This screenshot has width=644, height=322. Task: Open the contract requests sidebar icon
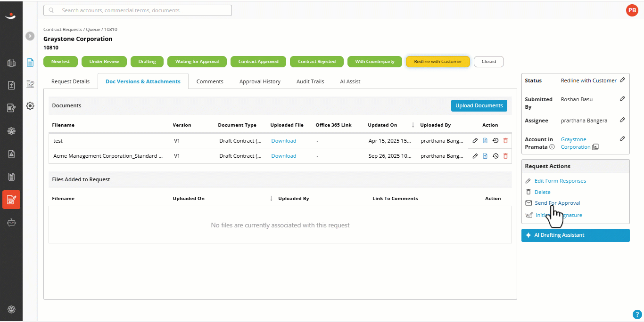11,200
